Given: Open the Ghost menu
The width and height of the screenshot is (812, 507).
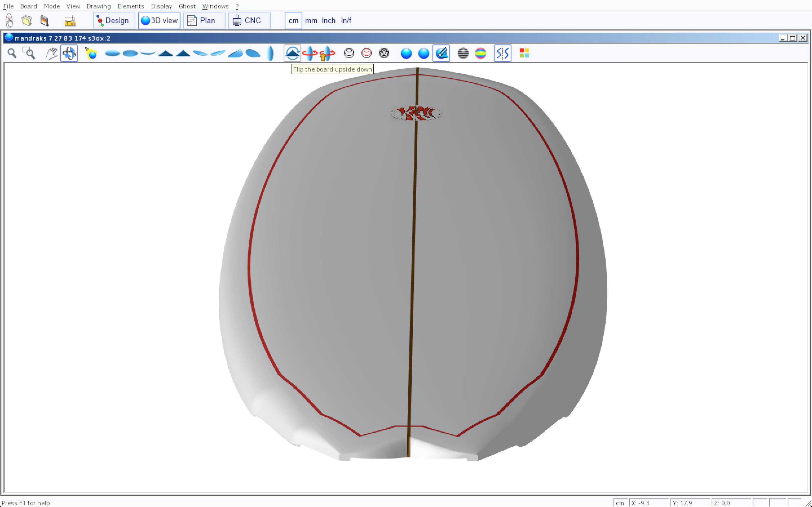Looking at the screenshot, I should 187,6.
